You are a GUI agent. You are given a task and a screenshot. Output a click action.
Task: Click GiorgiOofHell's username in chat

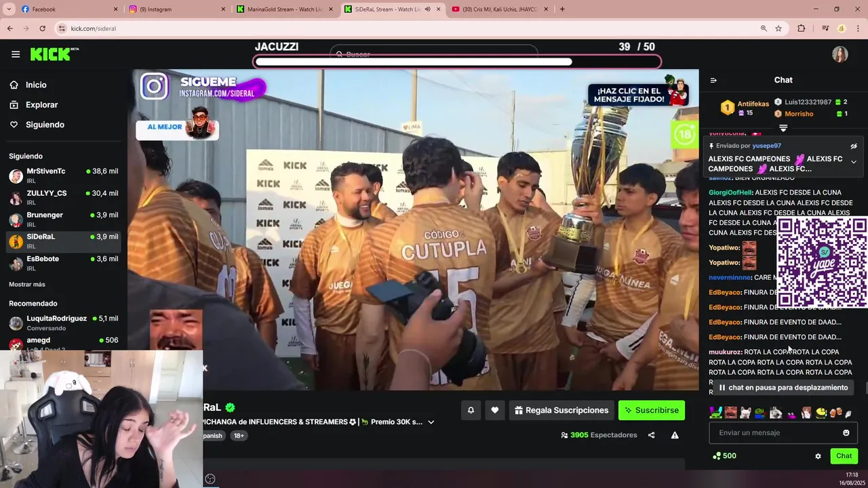tap(730, 192)
